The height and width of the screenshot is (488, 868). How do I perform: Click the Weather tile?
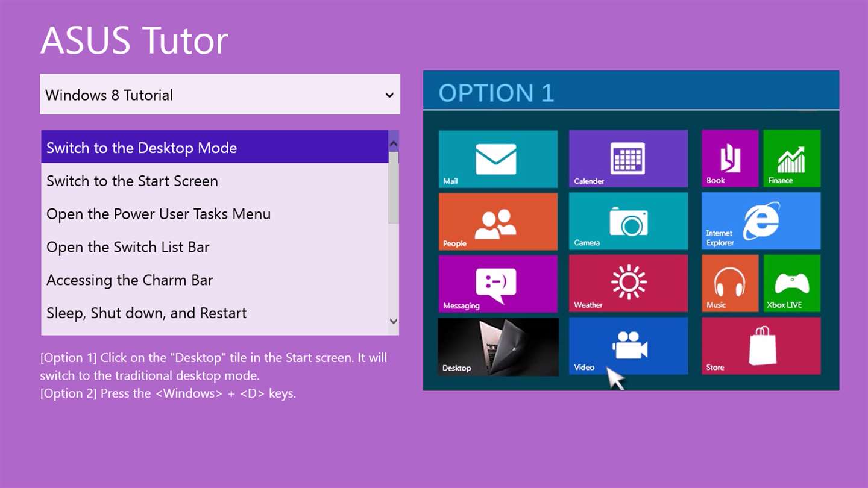click(x=628, y=283)
